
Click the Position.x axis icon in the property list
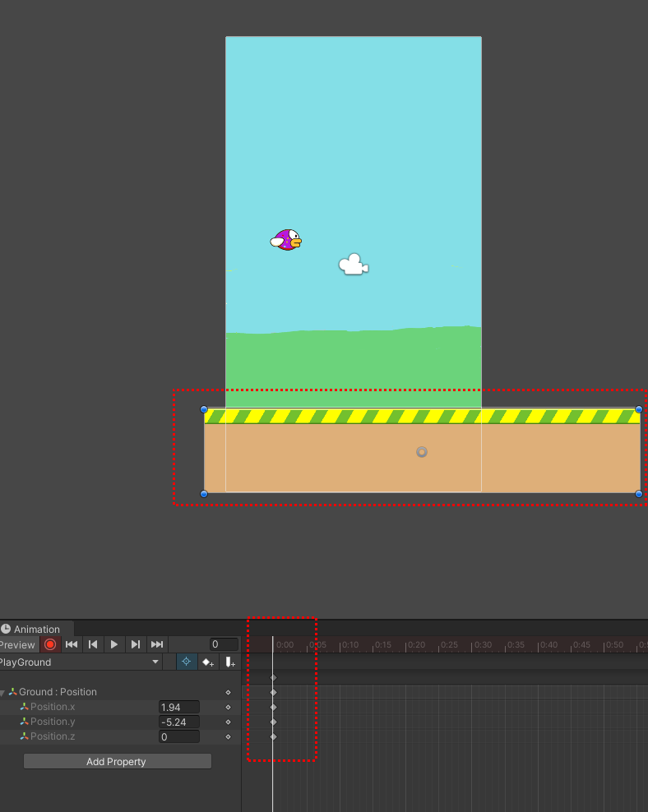(x=25, y=706)
